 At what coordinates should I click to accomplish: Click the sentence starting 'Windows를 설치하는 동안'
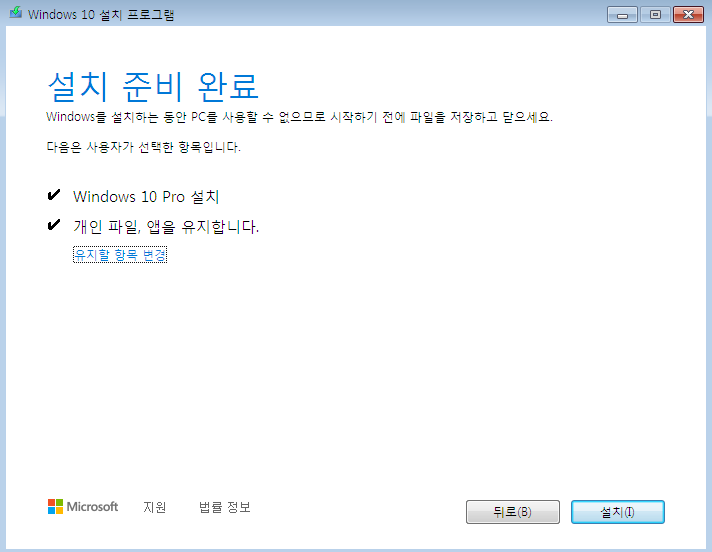299,117
